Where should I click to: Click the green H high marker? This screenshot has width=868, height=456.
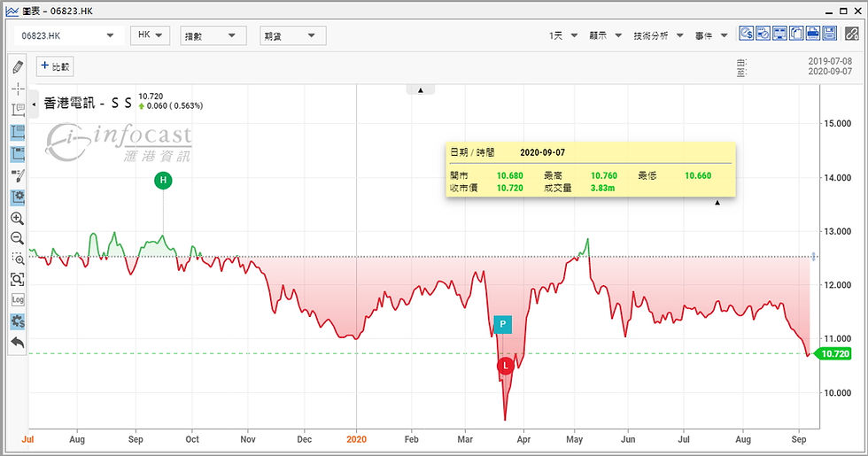[x=163, y=180]
